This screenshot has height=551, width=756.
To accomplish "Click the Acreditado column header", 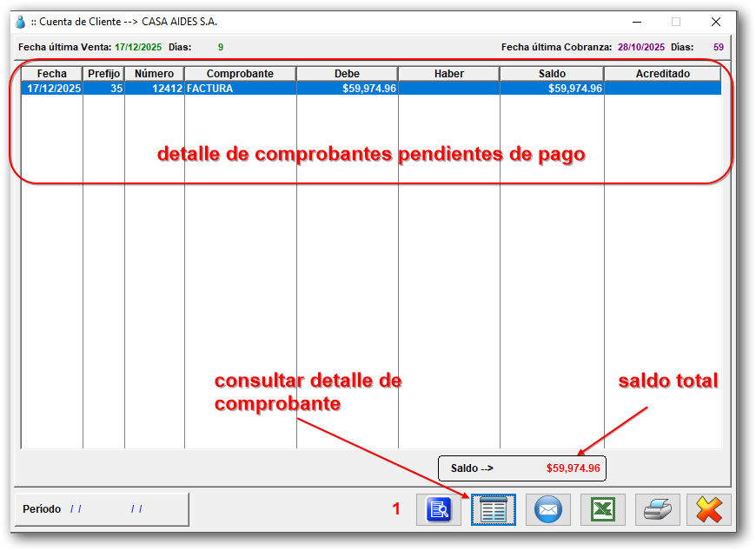I will [662, 74].
